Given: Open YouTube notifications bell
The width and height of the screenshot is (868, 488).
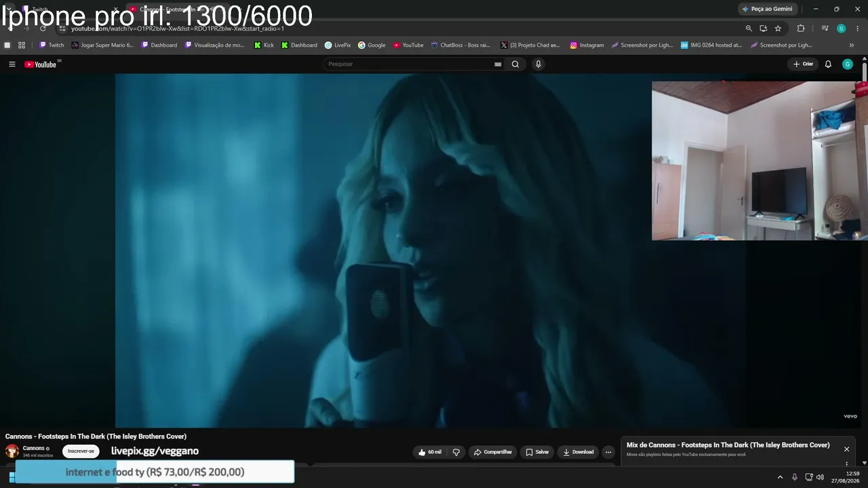Looking at the screenshot, I should [828, 64].
